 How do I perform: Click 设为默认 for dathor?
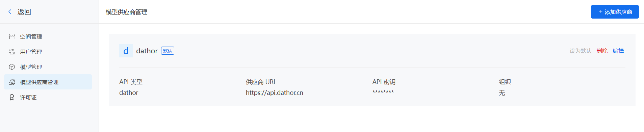[x=581, y=51]
